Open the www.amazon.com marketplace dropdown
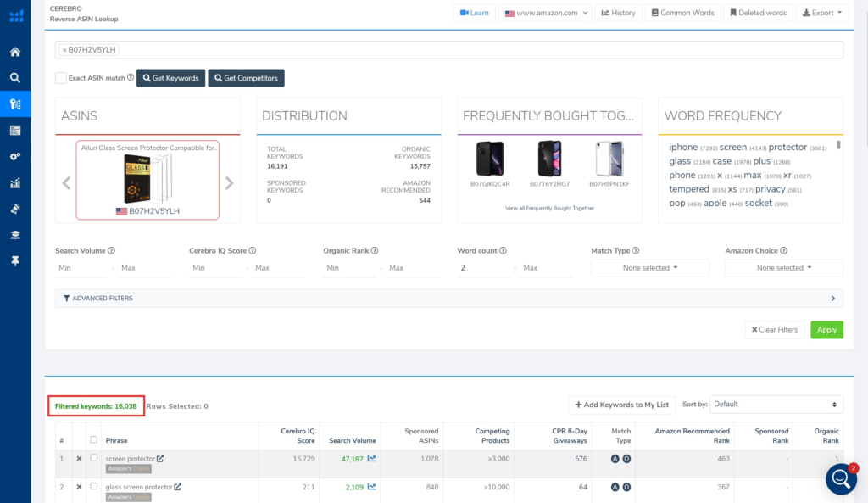This screenshot has height=503, width=868. pyautogui.click(x=545, y=13)
